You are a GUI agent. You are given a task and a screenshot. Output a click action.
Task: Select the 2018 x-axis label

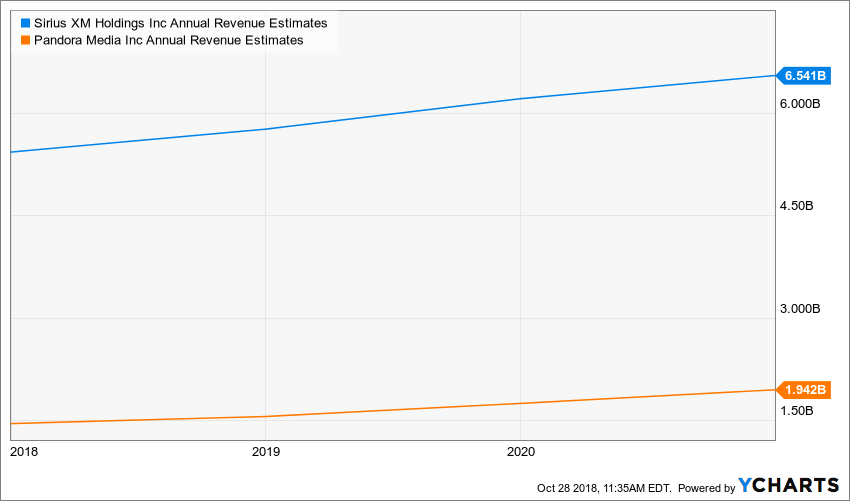[22, 451]
